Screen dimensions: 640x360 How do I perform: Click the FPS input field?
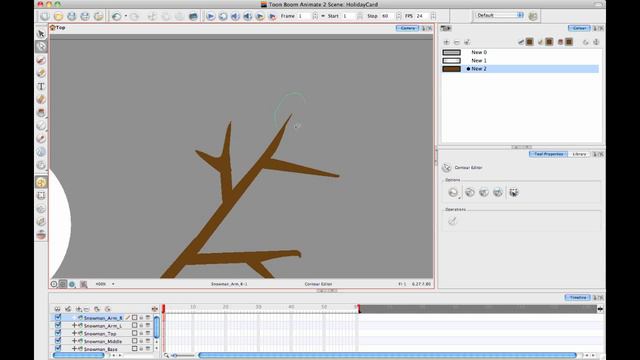(422, 16)
